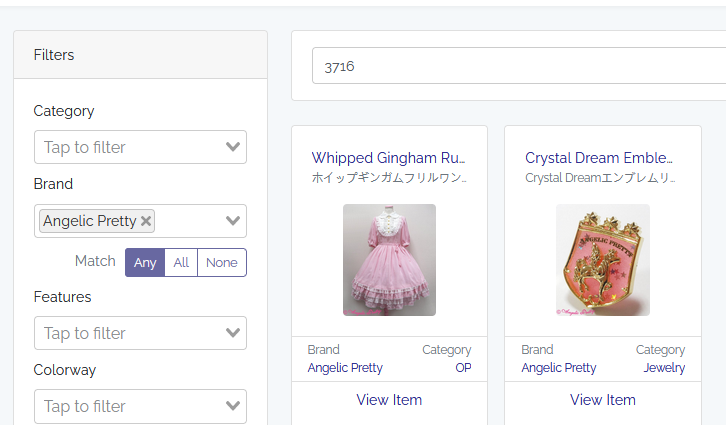Screen dimensions: 726x425
Task: Click the search field containing 3716
Action: (515, 66)
